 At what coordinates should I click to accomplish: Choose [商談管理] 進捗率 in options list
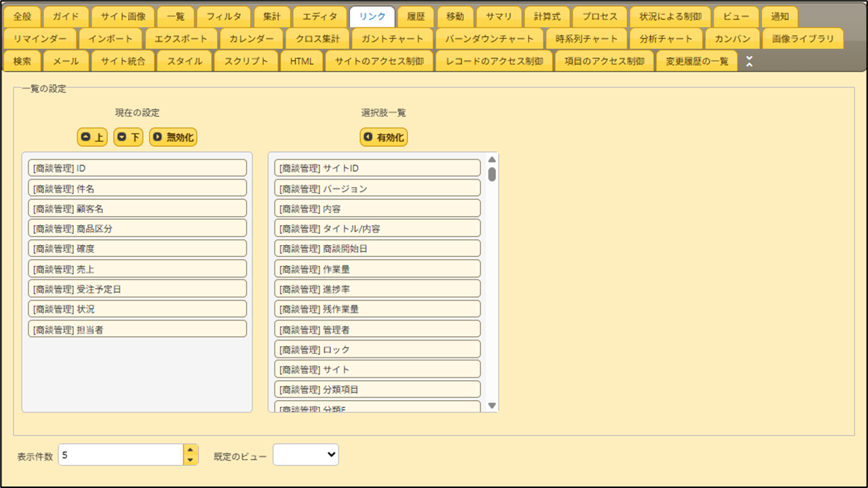(377, 289)
